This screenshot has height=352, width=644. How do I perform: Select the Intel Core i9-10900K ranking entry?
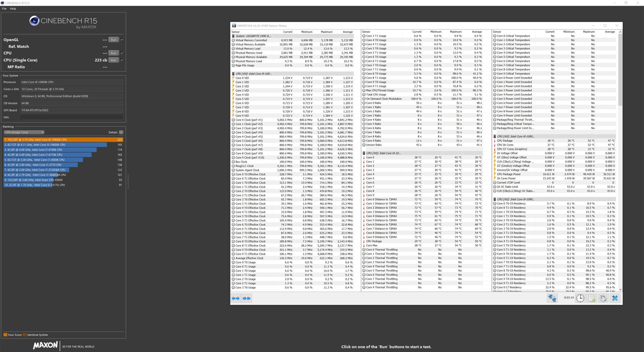(63, 140)
